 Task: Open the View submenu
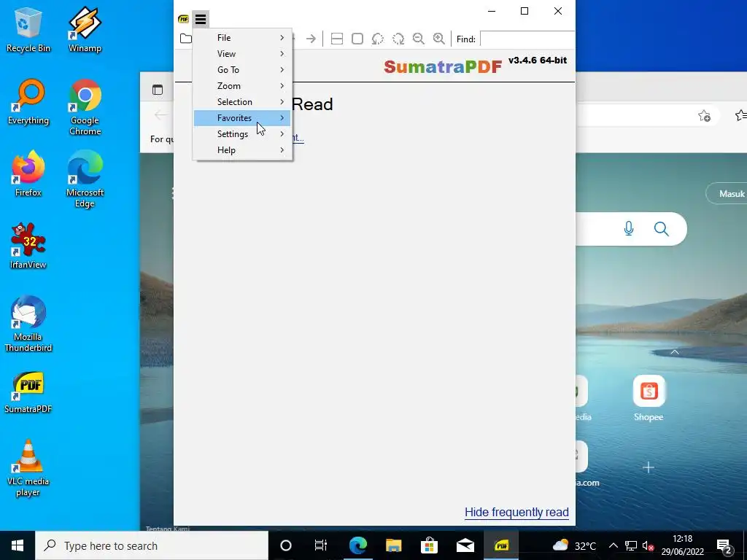242,54
